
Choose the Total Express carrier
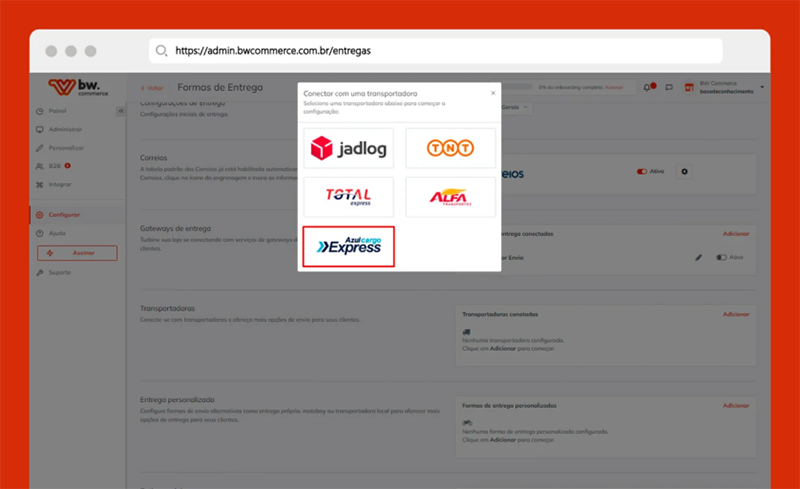click(348, 197)
